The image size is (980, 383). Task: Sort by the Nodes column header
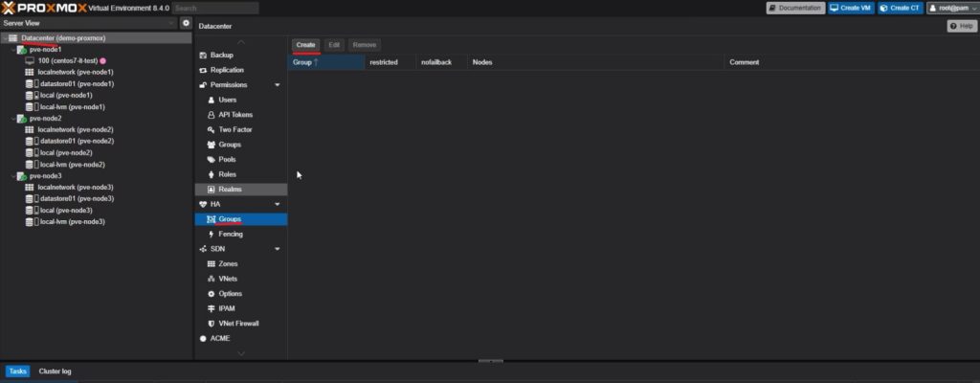596,62
